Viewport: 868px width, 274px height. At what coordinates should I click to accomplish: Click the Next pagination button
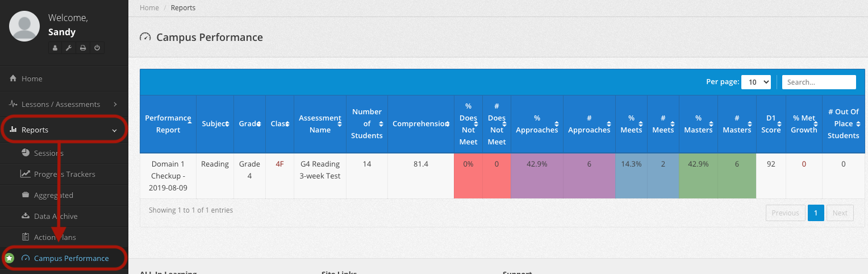(x=840, y=213)
